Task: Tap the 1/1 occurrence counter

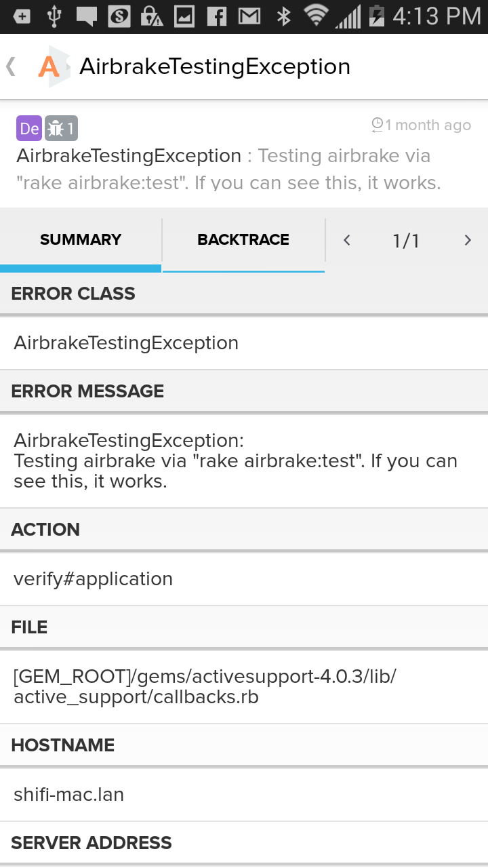Action: pyautogui.click(x=406, y=241)
